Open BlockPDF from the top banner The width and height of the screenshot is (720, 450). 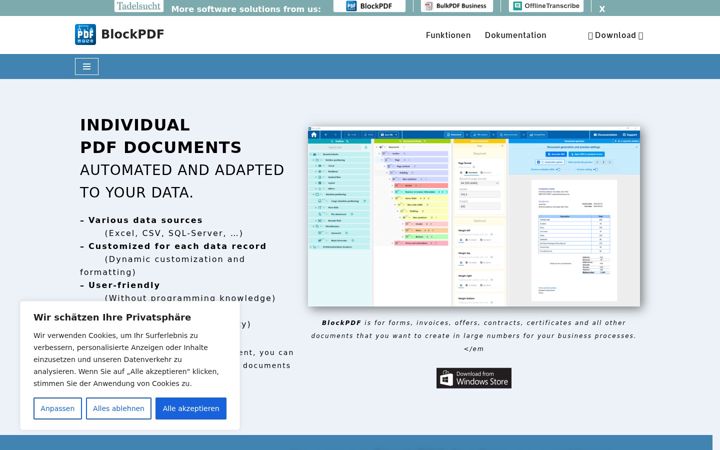[369, 6]
